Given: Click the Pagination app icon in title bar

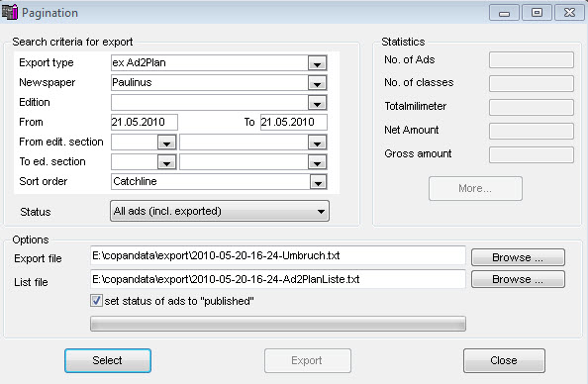Looking at the screenshot, I should tap(10, 12).
